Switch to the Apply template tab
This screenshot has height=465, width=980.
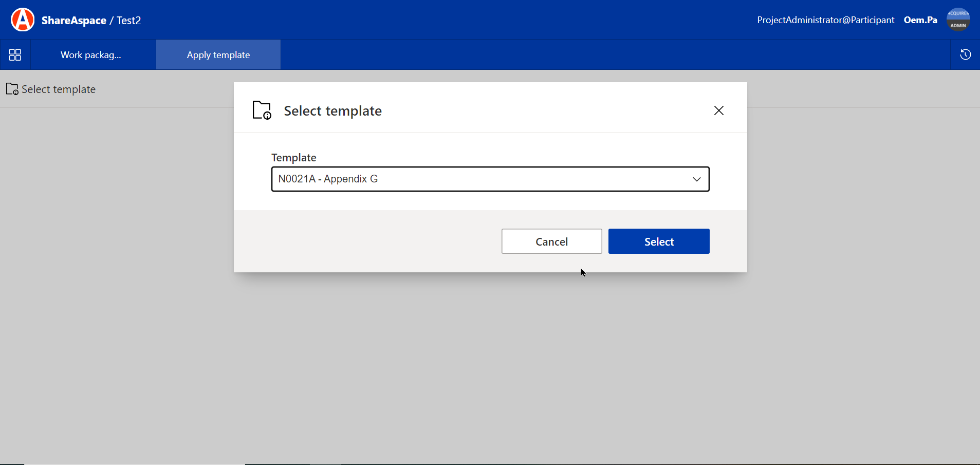(218, 55)
